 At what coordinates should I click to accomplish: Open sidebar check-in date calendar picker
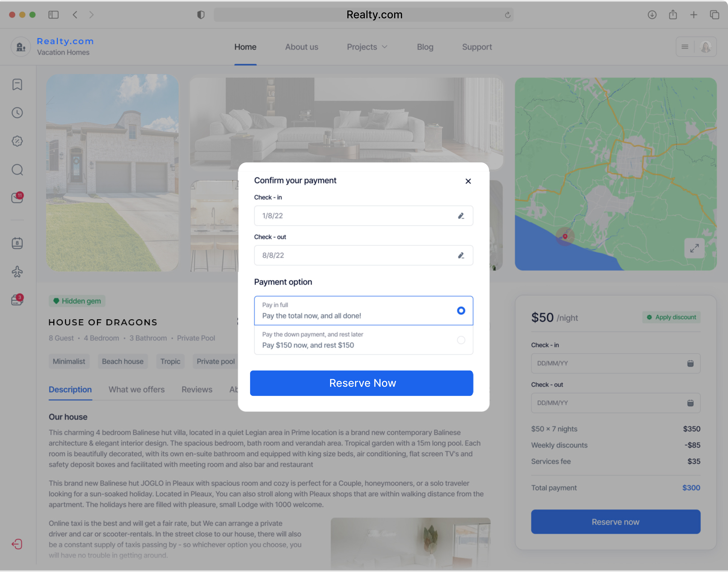tap(690, 363)
